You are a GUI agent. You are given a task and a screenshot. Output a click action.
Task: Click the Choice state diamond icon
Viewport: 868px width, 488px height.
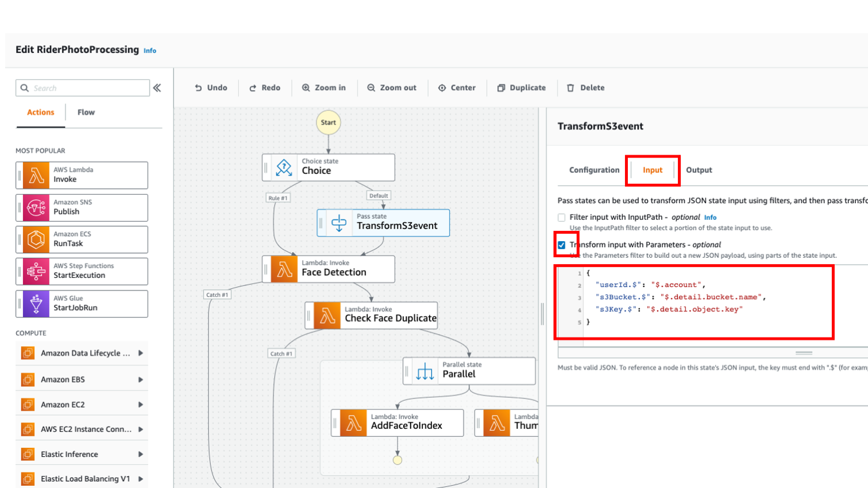pyautogui.click(x=284, y=168)
